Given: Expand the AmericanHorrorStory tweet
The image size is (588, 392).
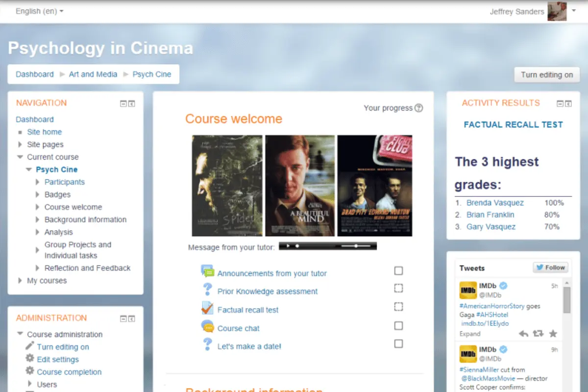Looking at the screenshot, I should coord(470,334).
